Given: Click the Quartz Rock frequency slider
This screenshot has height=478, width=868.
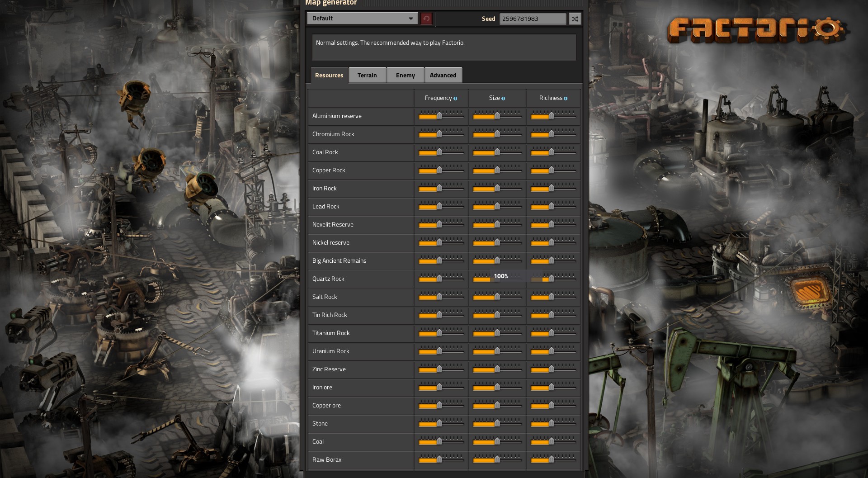Looking at the screenshot, I should tap(441, 279).
